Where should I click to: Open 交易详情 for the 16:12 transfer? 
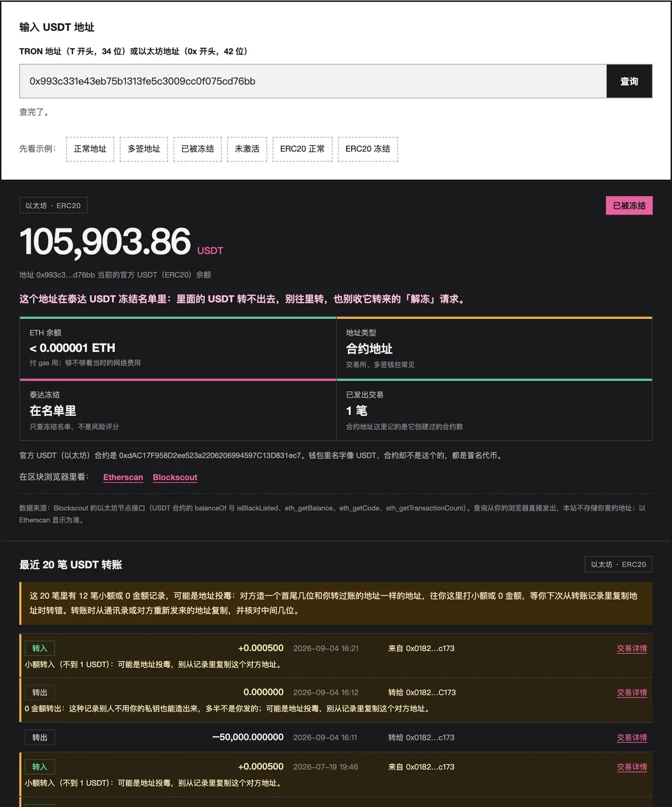coord(632,693)
